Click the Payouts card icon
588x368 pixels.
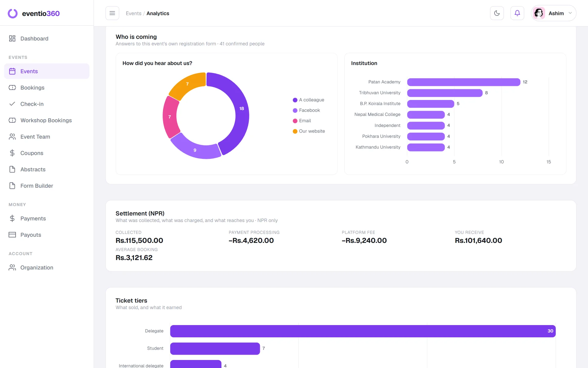(12, 235)
